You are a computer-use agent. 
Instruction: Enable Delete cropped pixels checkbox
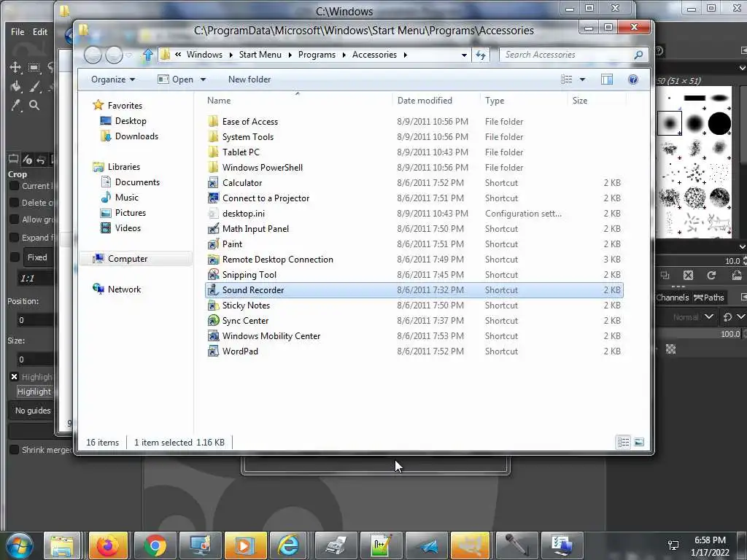14,203
